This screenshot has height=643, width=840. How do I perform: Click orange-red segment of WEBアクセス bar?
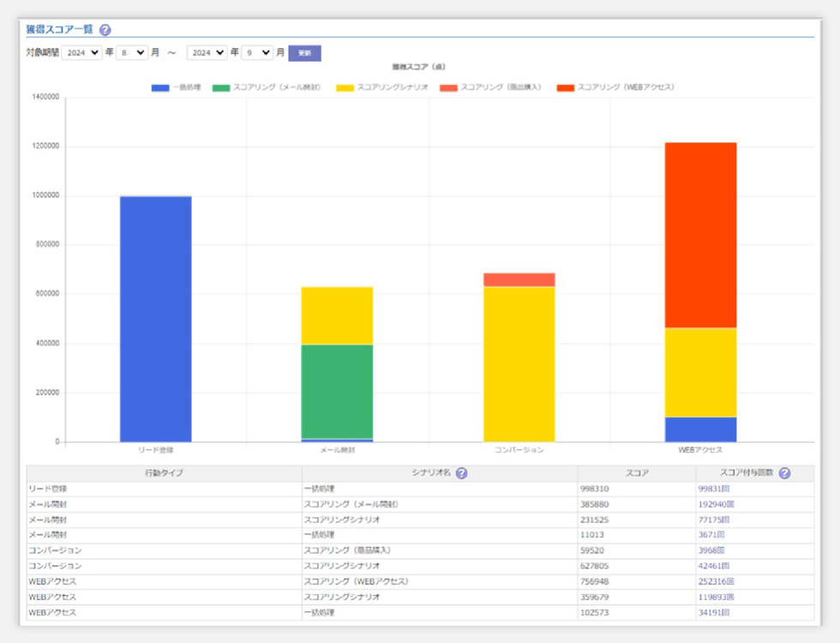(x=701, y=235)
